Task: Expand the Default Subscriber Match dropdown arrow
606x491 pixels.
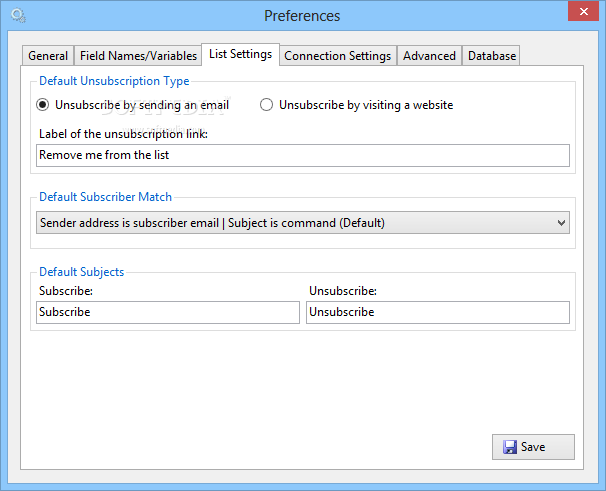Action: click(561, 223)
